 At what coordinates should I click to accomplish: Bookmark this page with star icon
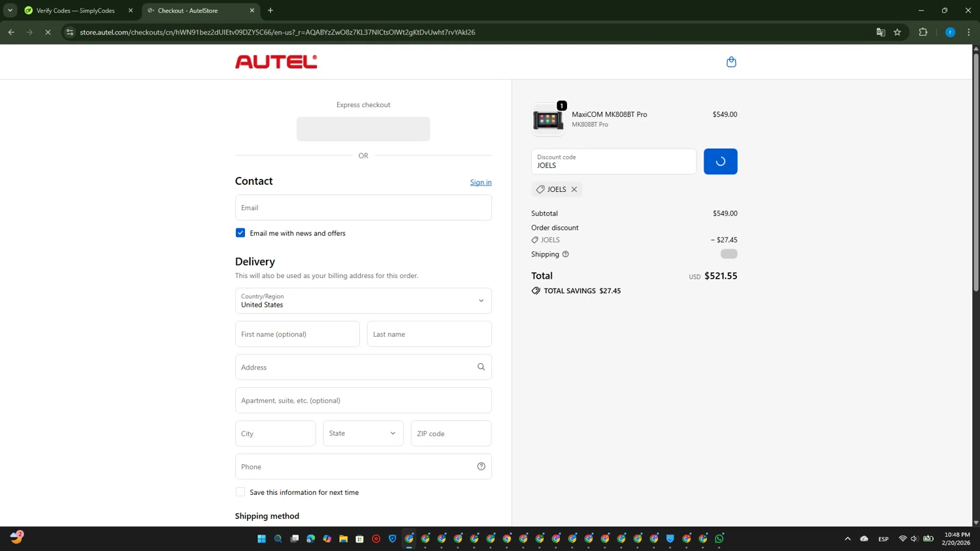(x=898, y=32)
